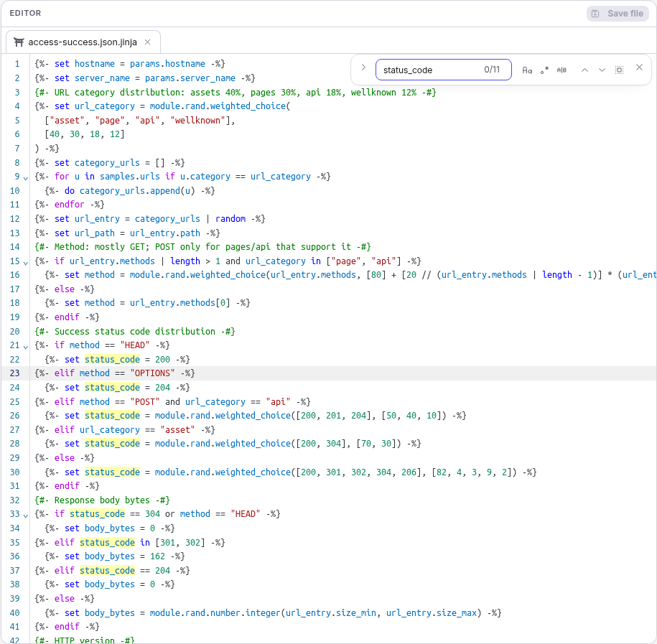This screenshot has width=657, height=644.
Task: Click the else keyword on line 29
Action: [65, 458]
